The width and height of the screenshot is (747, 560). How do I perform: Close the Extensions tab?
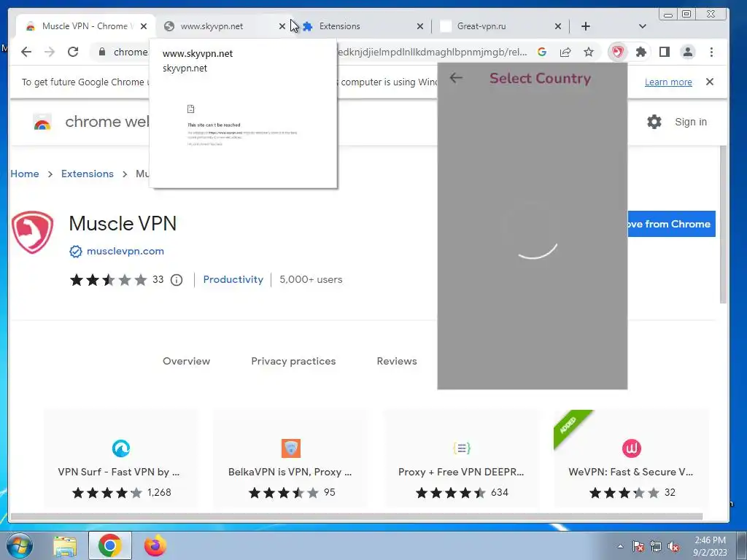419,26
